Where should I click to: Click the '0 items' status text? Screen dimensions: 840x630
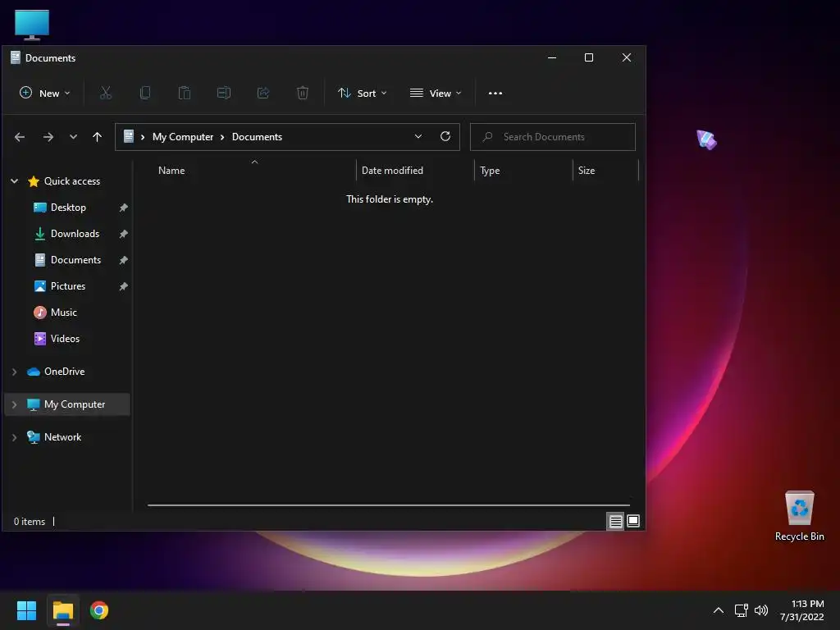30,521
